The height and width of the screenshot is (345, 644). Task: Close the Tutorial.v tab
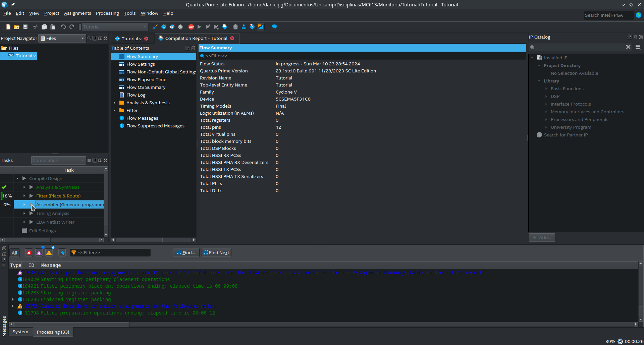point(146,39)
